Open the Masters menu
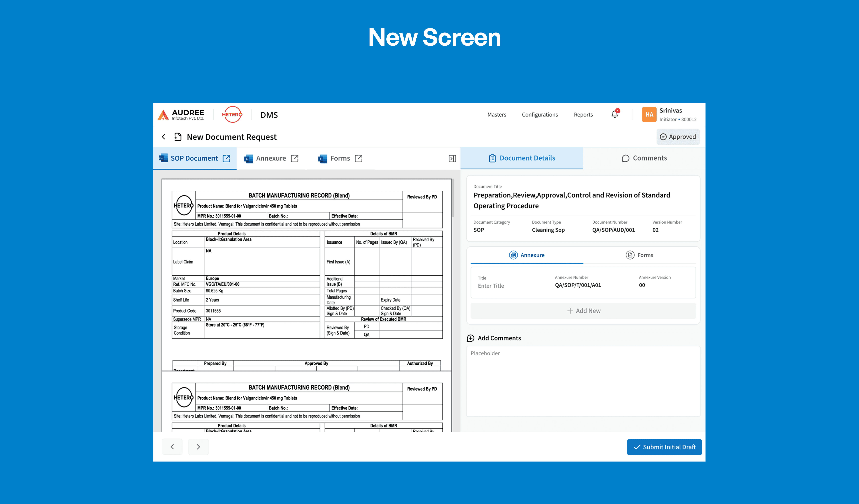Image resolution: width=859 pixels, height=504 pixels. [497, 114]
